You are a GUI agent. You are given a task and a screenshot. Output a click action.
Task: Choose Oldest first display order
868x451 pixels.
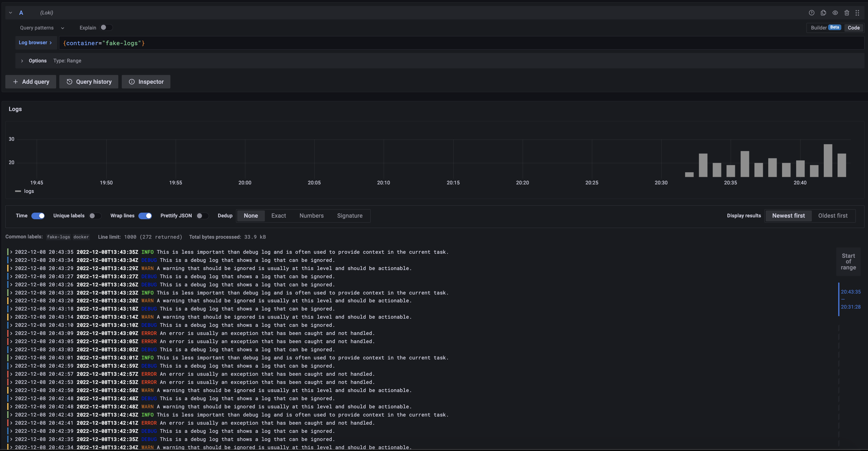(x=833, y=216)
